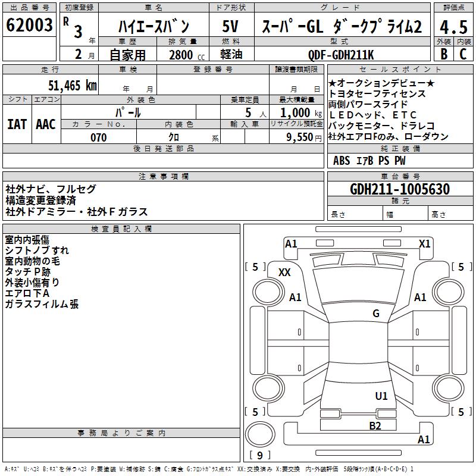
Task: Click the U1 dent mark on the diagram
Action: click(381, 396)
